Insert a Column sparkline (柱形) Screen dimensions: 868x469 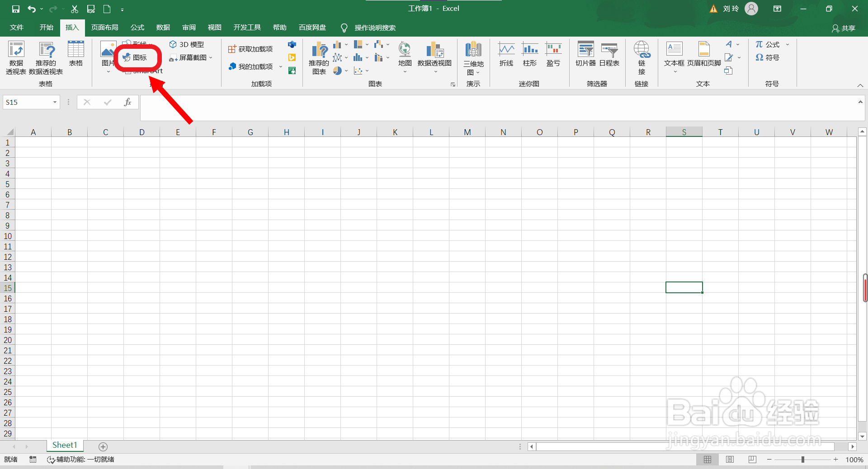point(530,54)
